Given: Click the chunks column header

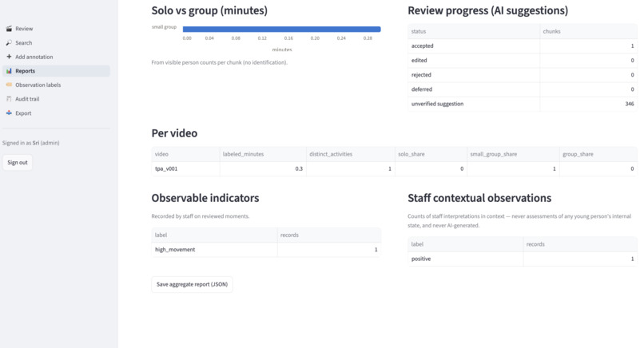Looking at the screenshot, I should 588,31.
